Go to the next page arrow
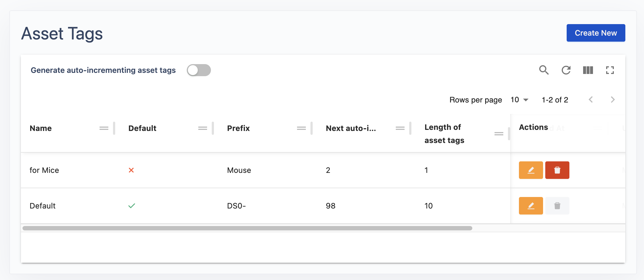This screenshot has width=644, height=280. pyautogui.click(x=613, y=100)
